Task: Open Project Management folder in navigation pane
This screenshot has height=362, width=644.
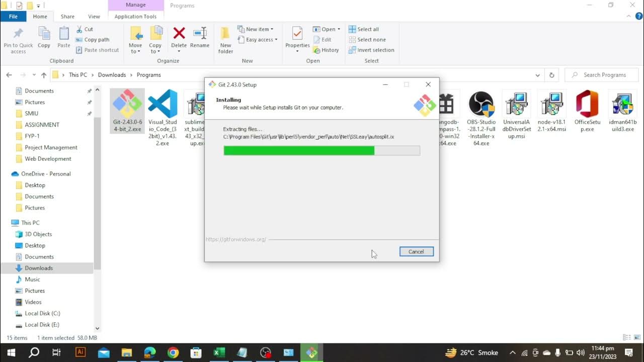Action: click(x=51, y=147)
